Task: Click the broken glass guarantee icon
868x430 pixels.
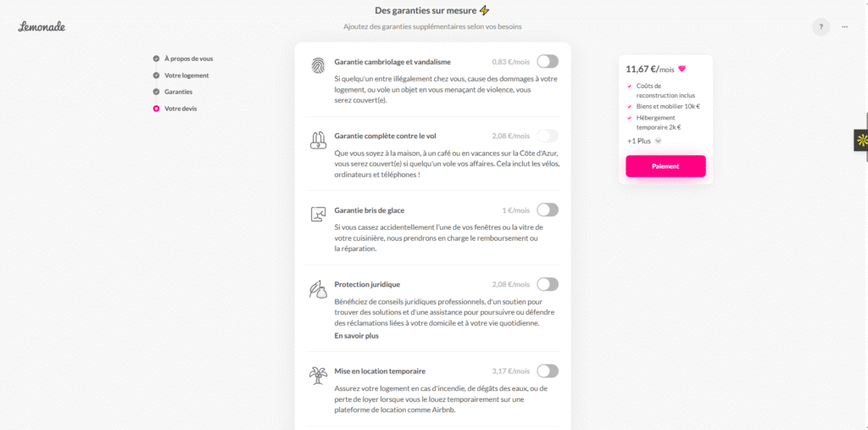Action: pos(318,214)
